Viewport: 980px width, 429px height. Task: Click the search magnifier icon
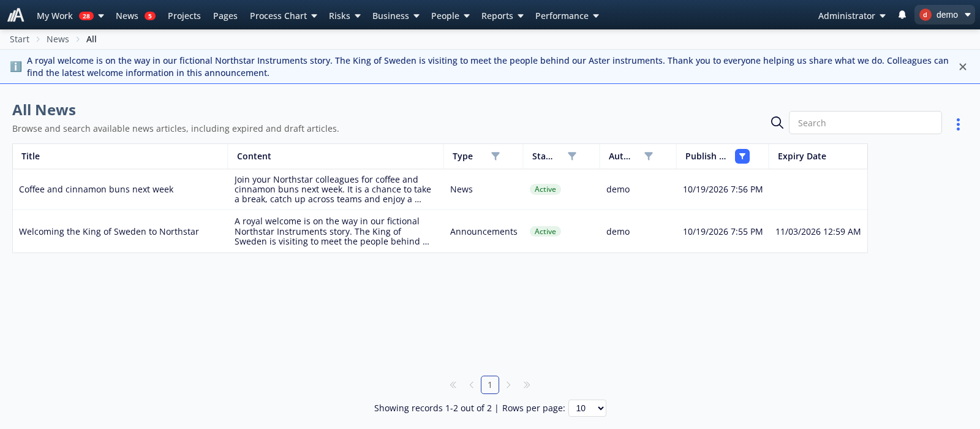click(x=777, y=123)
